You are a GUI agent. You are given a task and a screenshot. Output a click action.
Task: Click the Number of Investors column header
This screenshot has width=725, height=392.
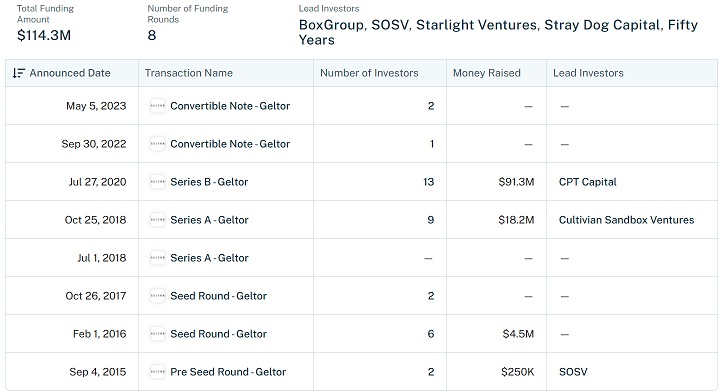(369, 73)
